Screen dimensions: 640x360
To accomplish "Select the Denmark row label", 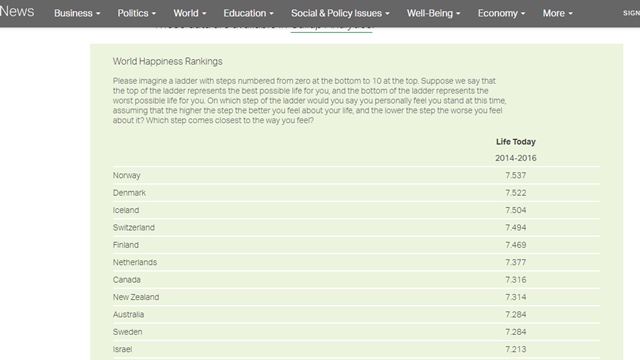I will (129, 193).
